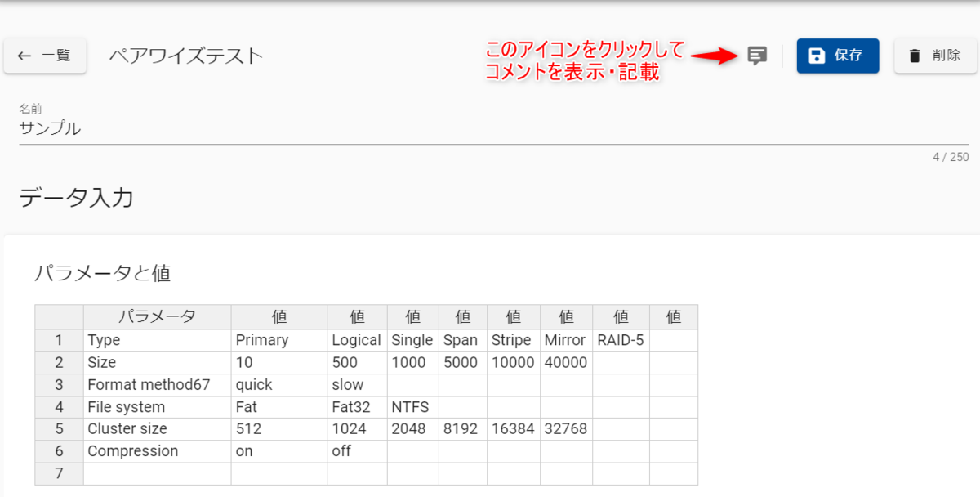Screen dimensions: 980x497
Task: Select the File system cell
Action: coord(157,407)
